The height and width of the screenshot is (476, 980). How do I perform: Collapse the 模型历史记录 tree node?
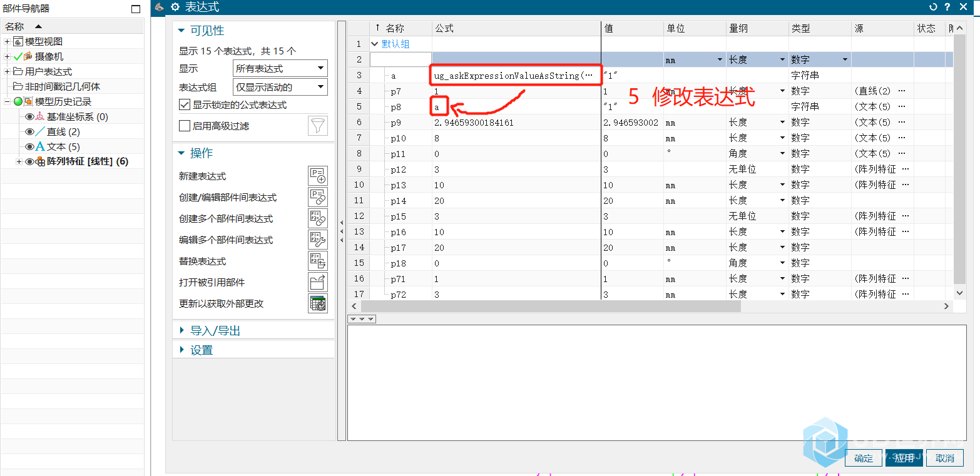[x=8, y=102]
